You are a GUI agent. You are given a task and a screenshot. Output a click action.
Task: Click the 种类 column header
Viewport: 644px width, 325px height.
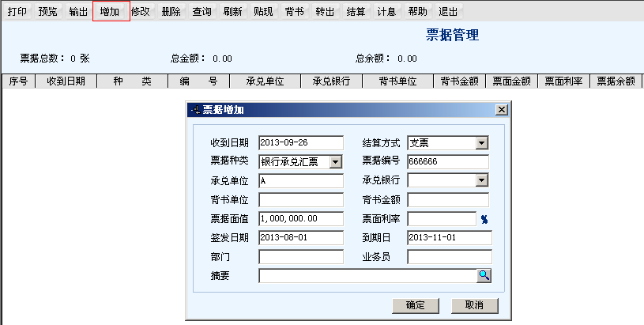pyautogui.click(x=133, y=81)
